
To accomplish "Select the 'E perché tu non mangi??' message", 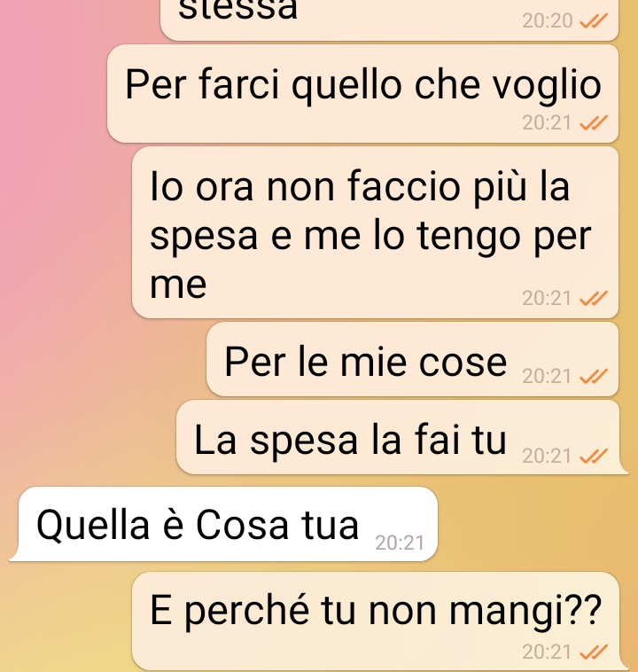I will 376,621.
